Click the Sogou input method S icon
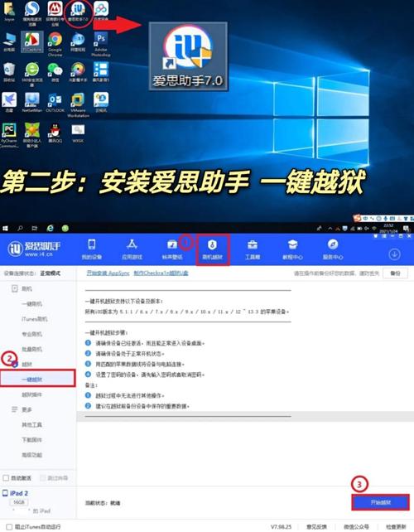This screenshot has height=532, width=414. coord(356,218)
